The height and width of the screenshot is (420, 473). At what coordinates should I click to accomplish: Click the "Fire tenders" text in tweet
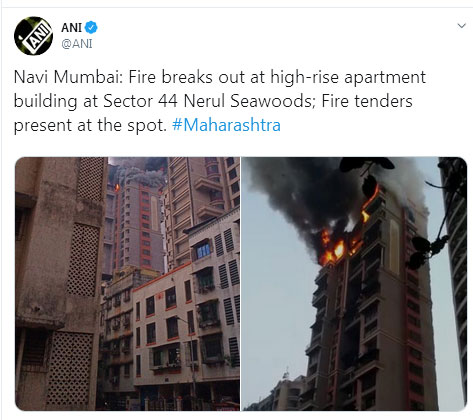point(367,101)
